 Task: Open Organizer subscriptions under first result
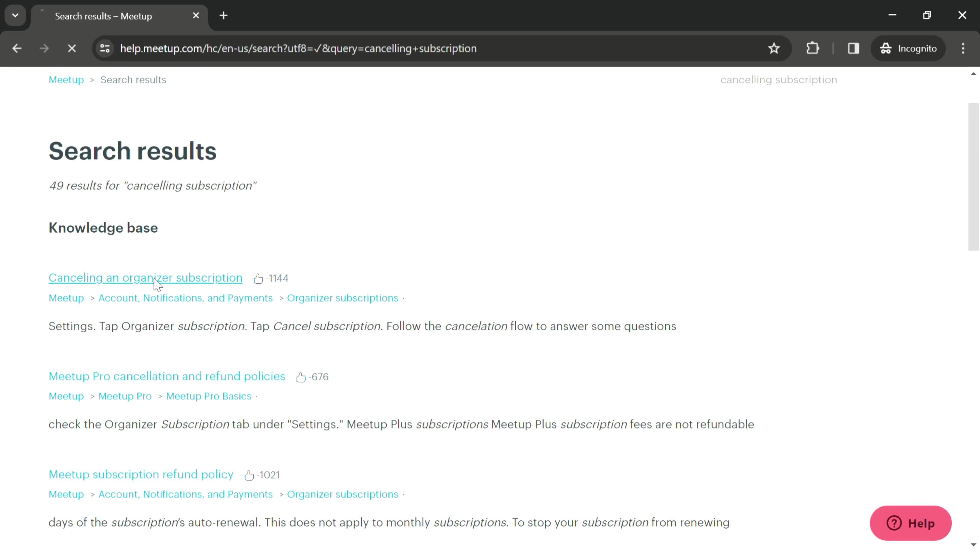click(342, 298)
